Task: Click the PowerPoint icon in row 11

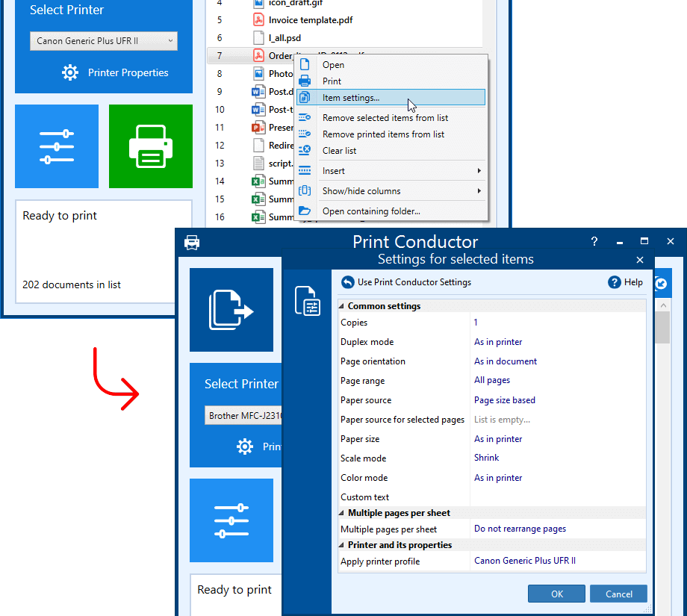Action: [258, 128]
